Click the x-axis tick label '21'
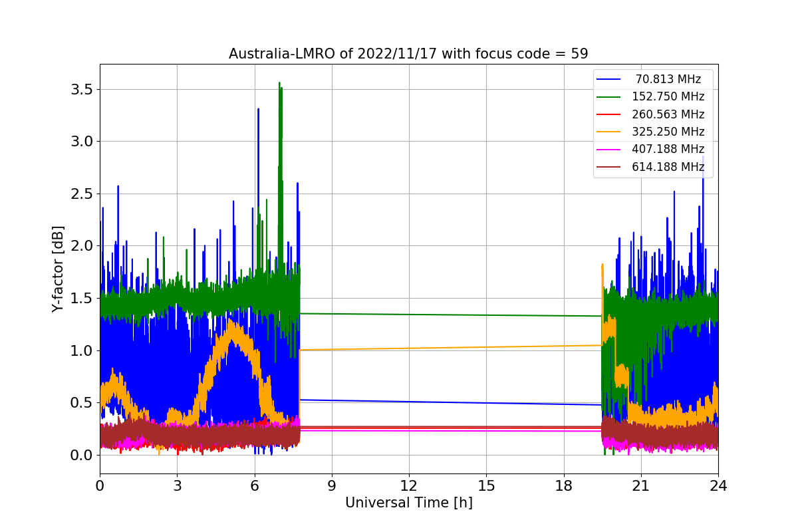The width and height of the screenshot is (798, 532). 640,485
